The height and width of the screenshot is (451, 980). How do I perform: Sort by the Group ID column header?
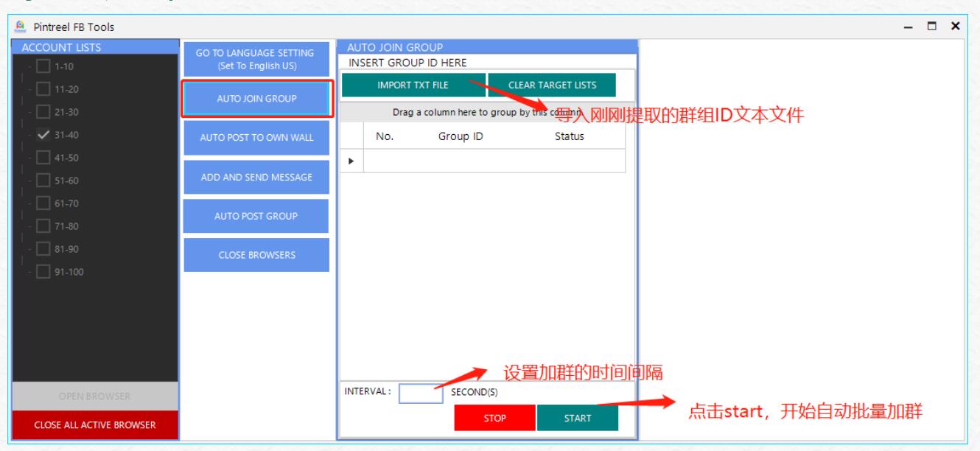pos(461,136)
